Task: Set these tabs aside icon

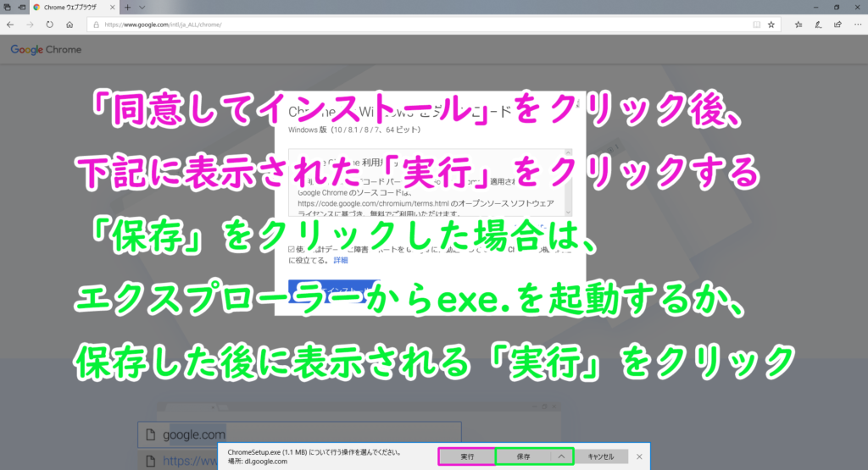Action: (21, 7)
